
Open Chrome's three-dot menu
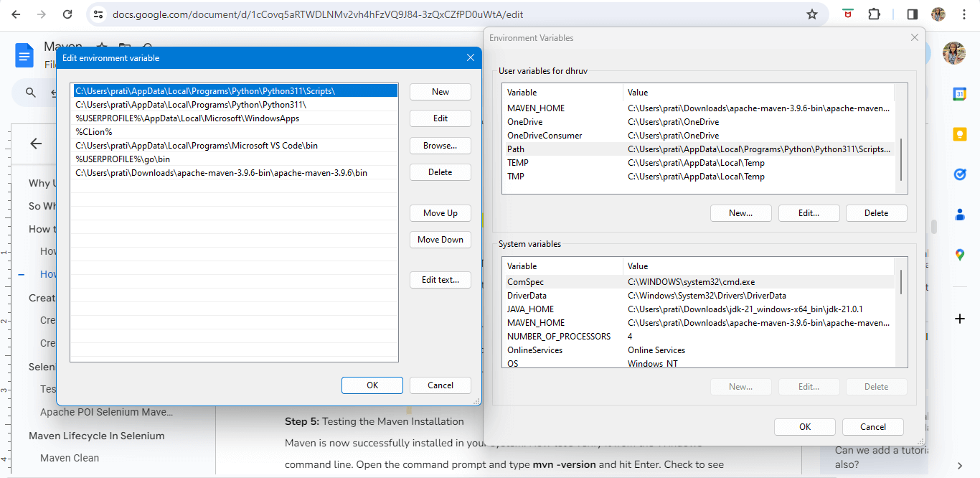[x=964, y=14]
